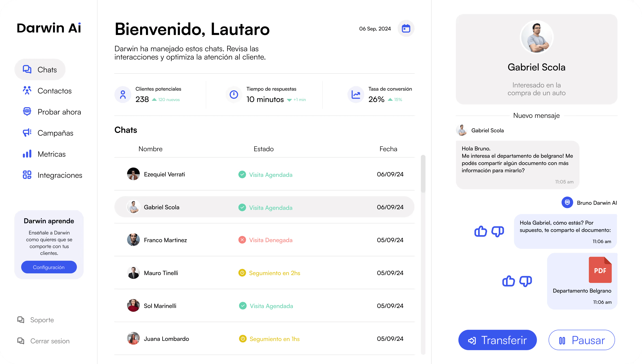
Task: Open the Chats menu item
Action: [x=40, y=69]
